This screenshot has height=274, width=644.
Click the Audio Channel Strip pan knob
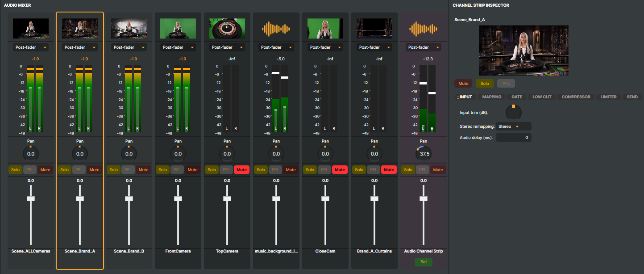tap(423, 153)
